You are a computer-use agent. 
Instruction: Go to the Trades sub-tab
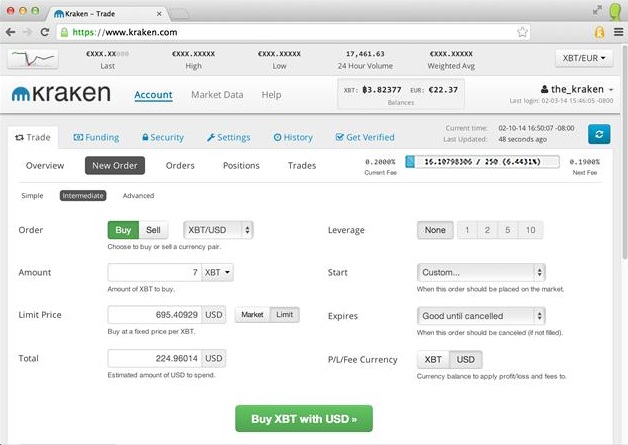coord(302,165)
